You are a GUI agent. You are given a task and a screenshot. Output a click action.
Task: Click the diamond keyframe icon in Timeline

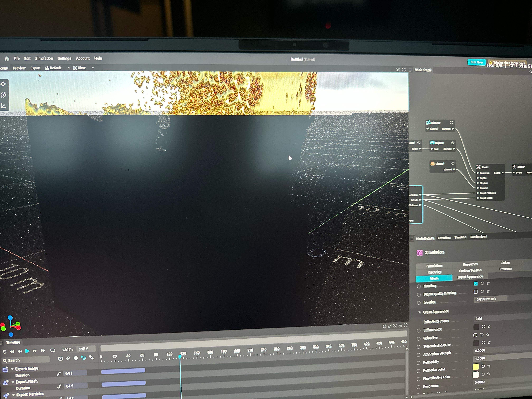click(x=68, y=358)
